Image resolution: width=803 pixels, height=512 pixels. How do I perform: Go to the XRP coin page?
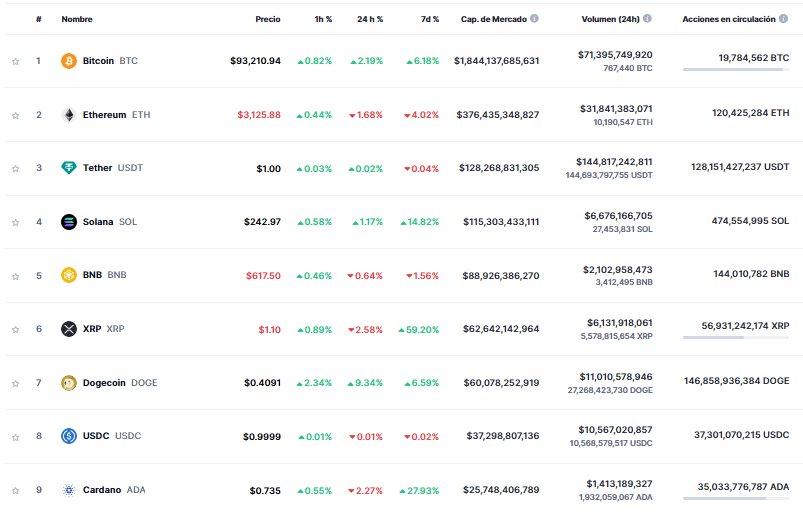(x=103, y=329)
